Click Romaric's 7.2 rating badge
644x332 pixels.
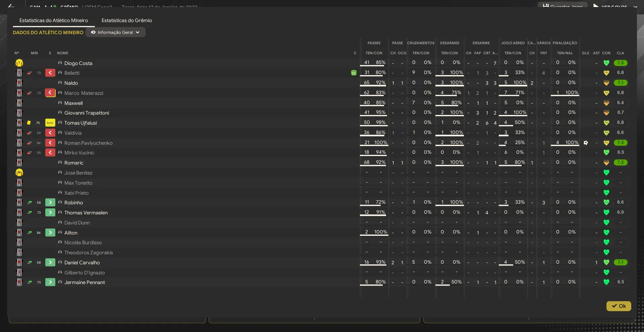[621, 162]
